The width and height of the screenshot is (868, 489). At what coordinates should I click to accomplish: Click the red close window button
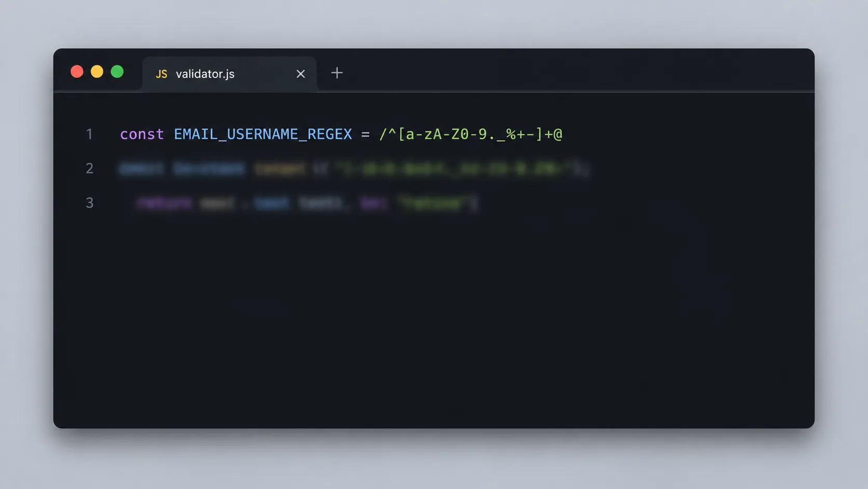tap(77, 72)
